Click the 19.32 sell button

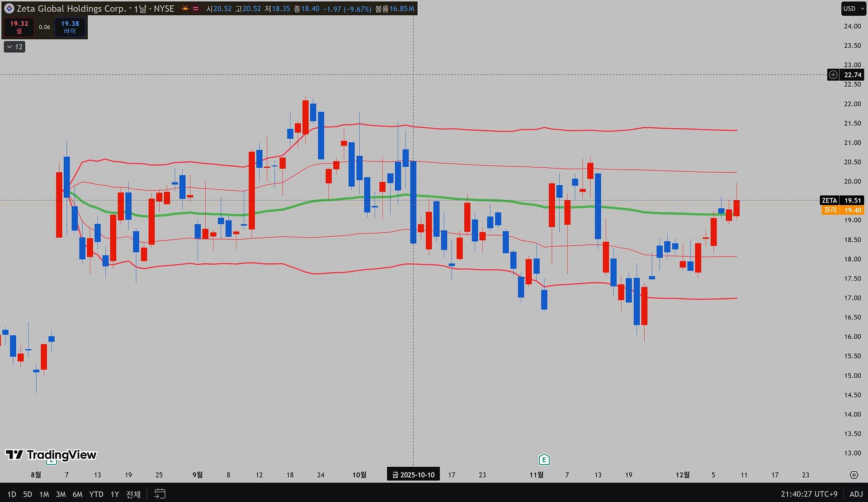point(19,27)
